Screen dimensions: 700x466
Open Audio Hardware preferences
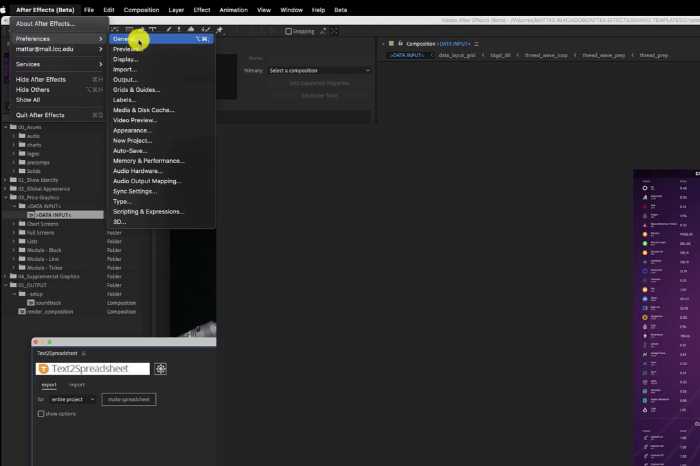point(162,171)
